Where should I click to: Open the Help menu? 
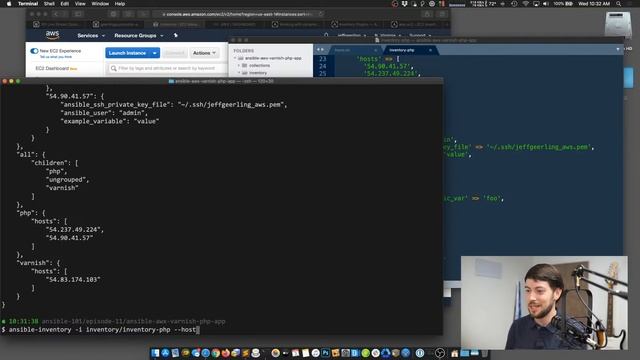coord(120,4)
